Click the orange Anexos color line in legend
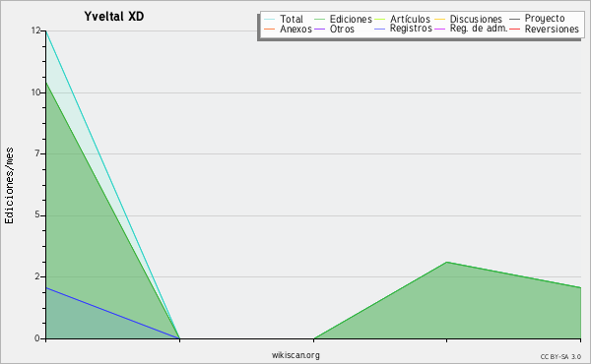The image size is (591, 364). pyautogui.click(x=270, y=29)
